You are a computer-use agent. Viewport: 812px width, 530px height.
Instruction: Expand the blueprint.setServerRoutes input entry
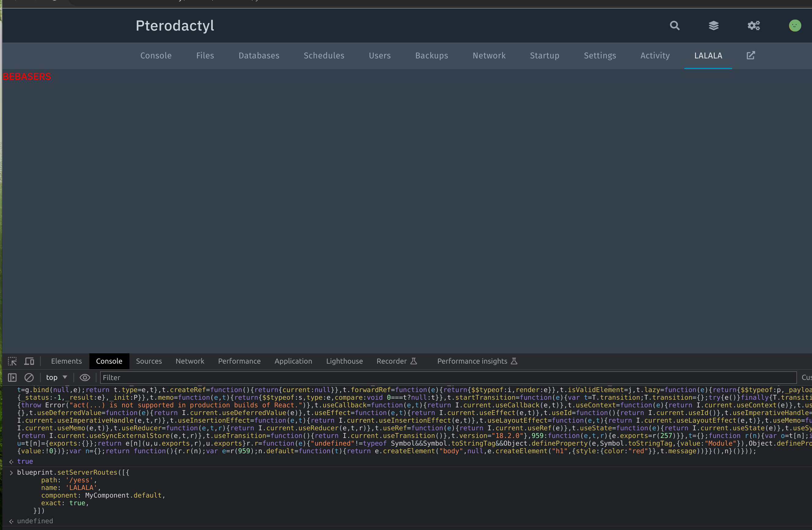[11, 473]
